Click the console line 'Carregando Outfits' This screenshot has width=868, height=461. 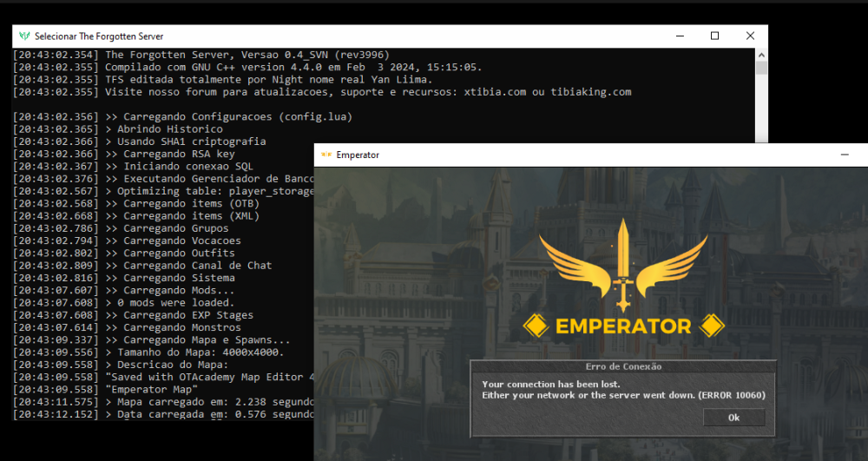124,253
